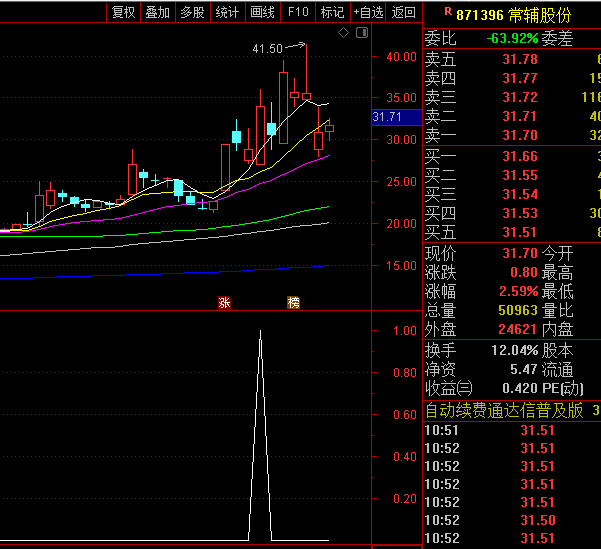Open the 统计 statistics tool
The height and width of the screenshot is (549, 601).
point(227,12)
